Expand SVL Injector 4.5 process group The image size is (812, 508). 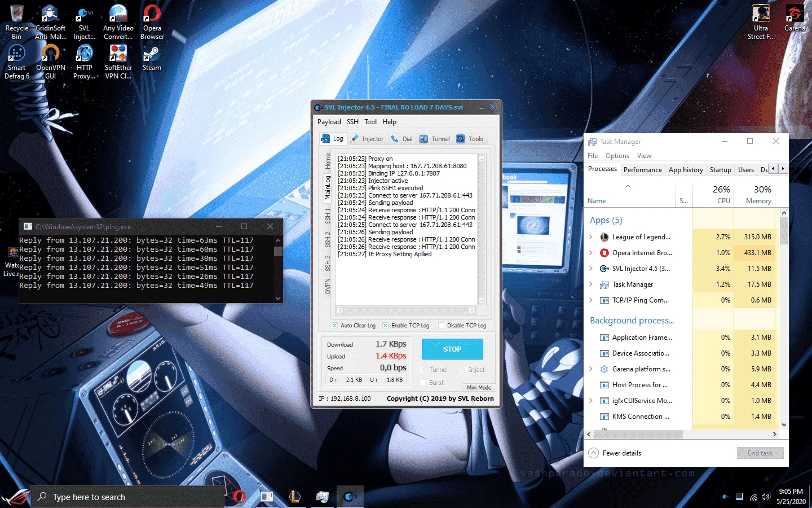(x=591, y=269)
